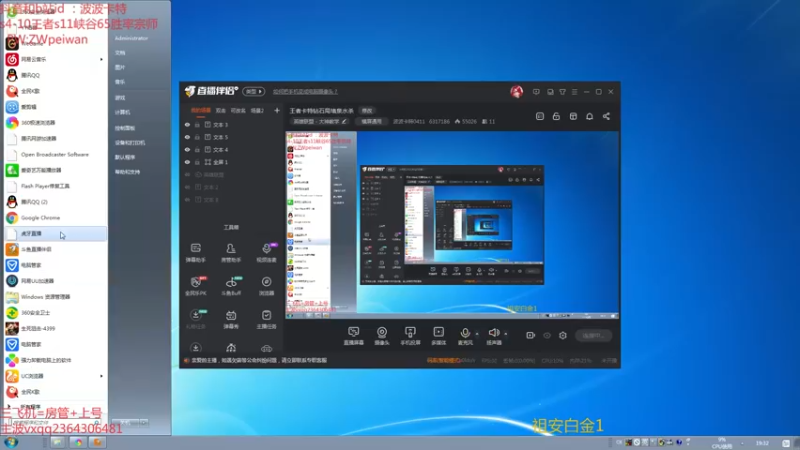Hide the 全屏 1 layer
Viewport: 800px width, 450px height.
(187, 162)
